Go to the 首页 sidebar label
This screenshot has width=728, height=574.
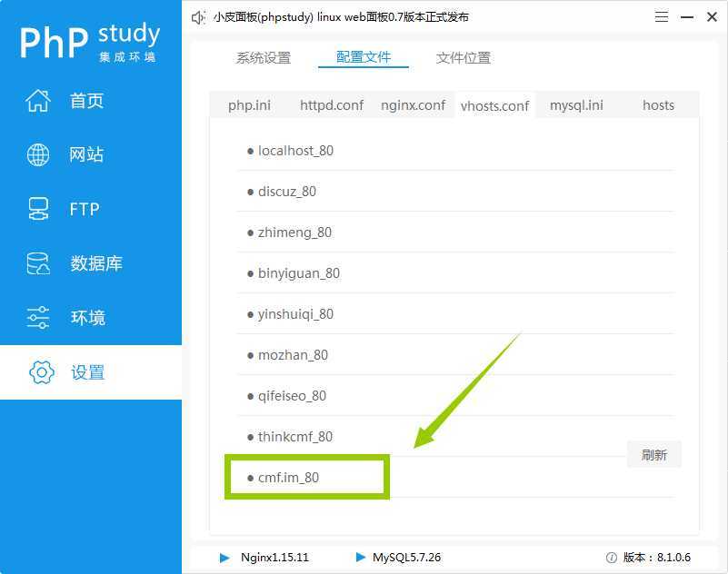86,100
